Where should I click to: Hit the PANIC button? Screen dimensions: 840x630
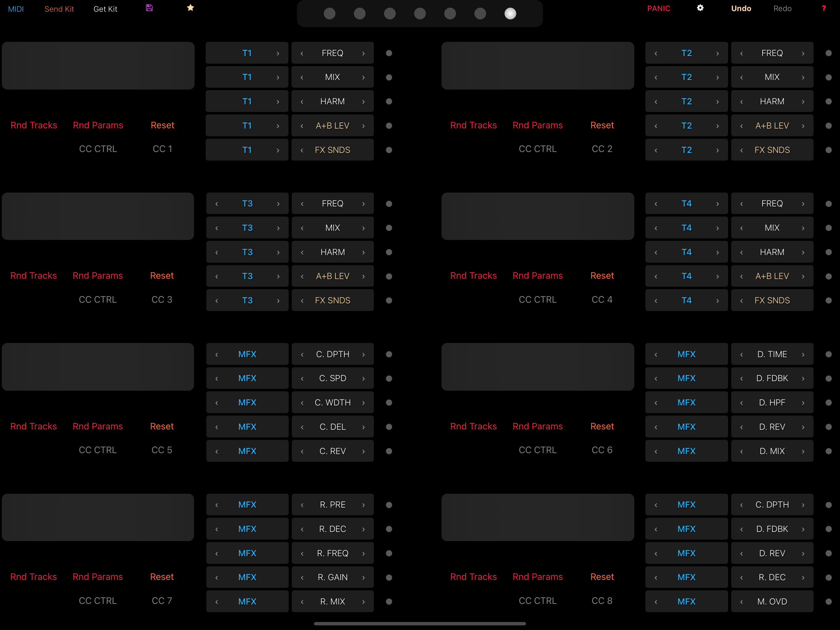tap(659, 8)
